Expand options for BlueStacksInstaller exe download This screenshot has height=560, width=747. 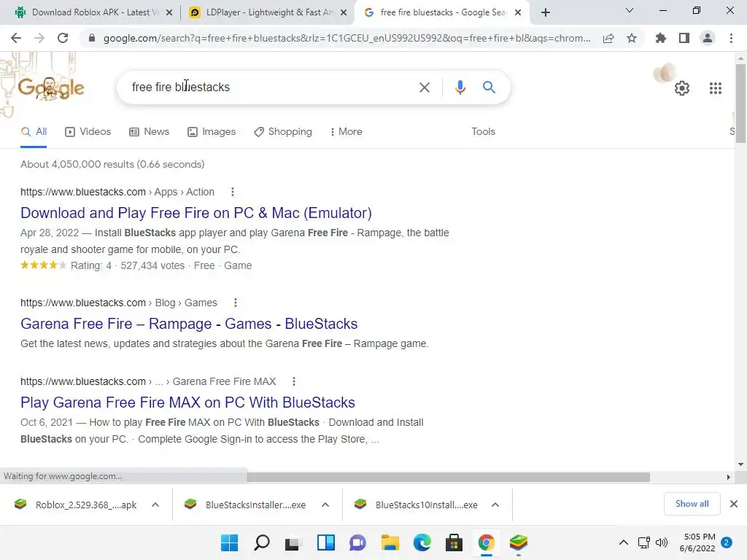(x=325, y=505)
